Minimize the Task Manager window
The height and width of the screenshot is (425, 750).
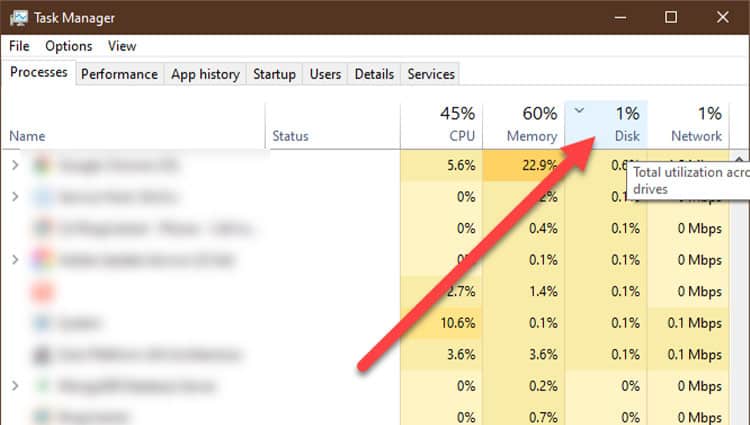[620, 18]
